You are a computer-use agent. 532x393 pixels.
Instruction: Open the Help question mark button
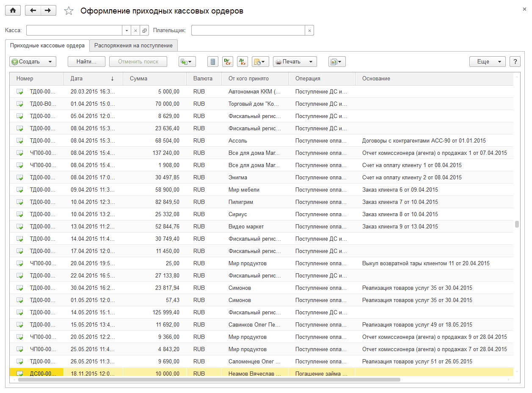(515, 62)
